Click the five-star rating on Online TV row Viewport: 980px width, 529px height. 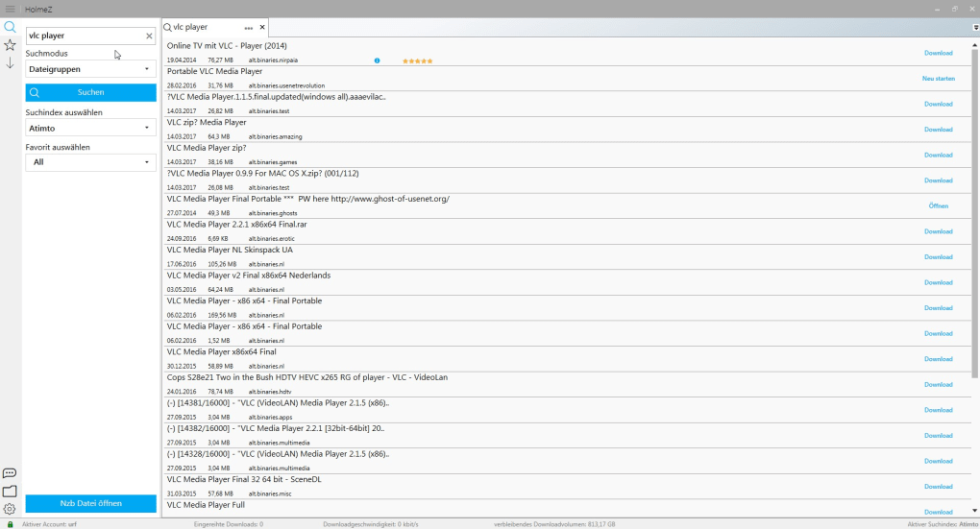point(418,60)
